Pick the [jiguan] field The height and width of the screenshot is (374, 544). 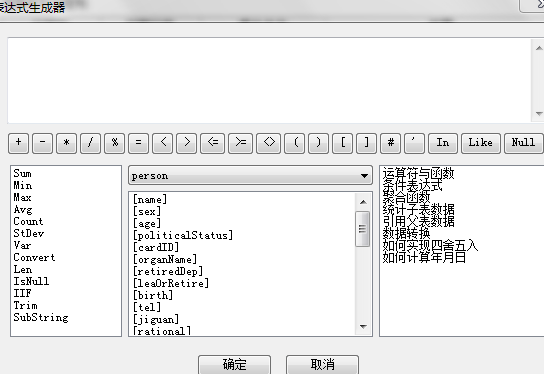[156, 319]
